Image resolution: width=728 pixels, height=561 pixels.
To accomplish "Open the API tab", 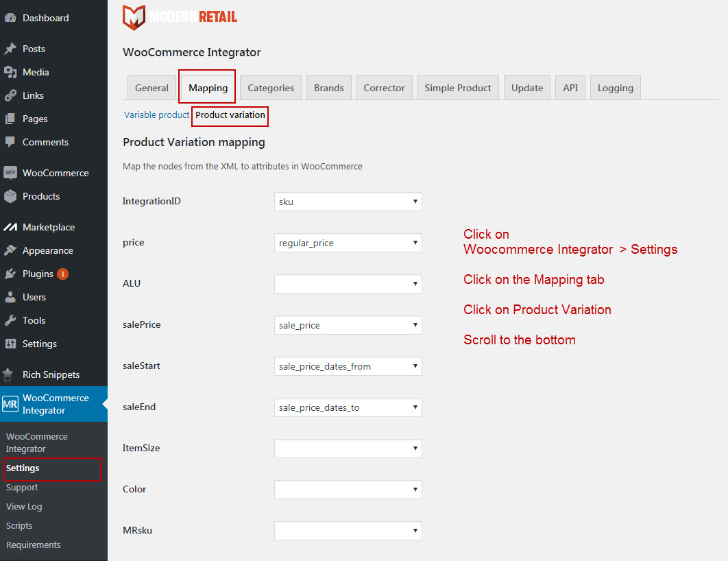I will [x=570, y=88].
